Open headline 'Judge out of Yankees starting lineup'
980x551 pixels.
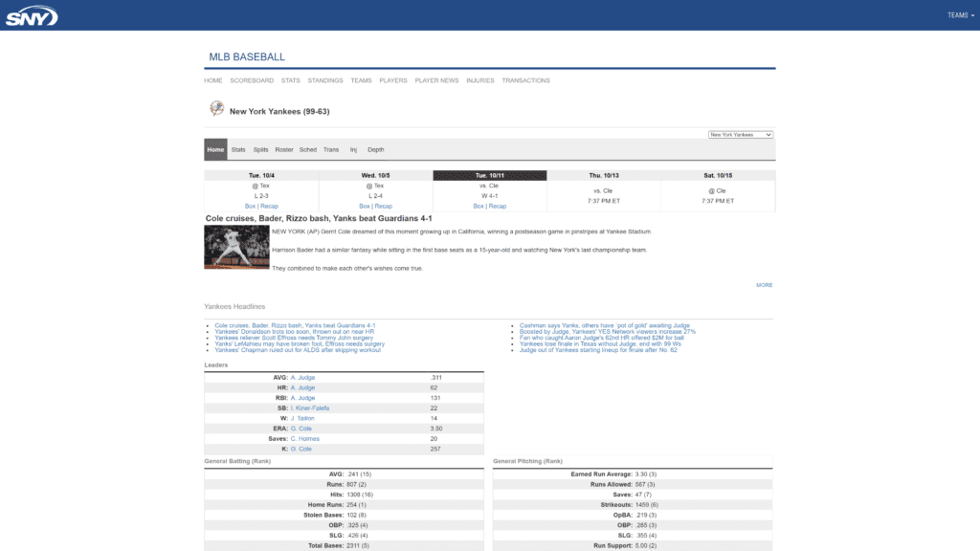click(598, 350)
